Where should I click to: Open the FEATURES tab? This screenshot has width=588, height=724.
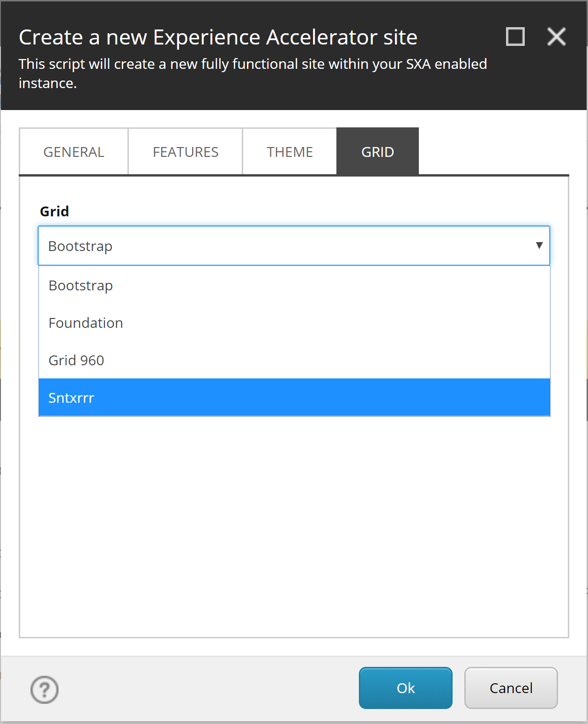[x=186, y=152]
